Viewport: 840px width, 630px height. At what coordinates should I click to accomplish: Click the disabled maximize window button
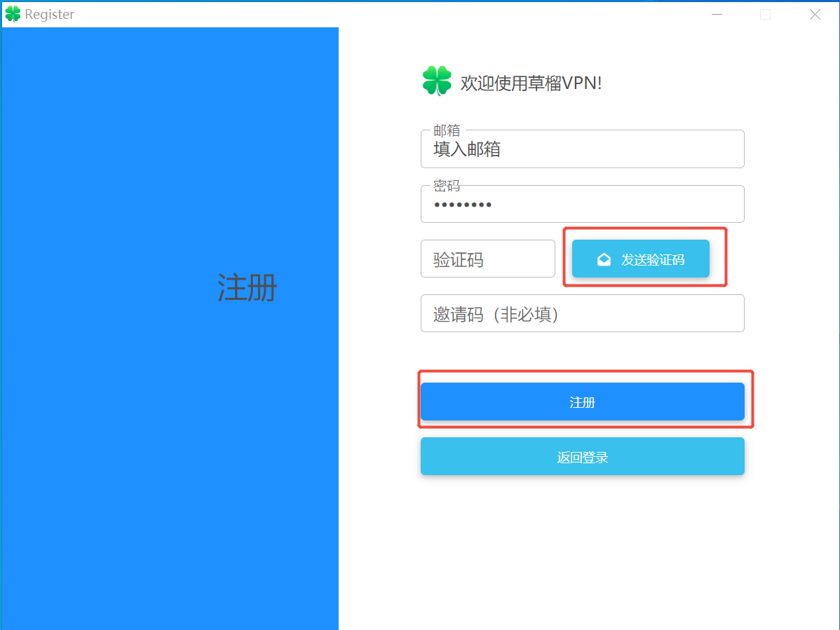pos(765,14)
